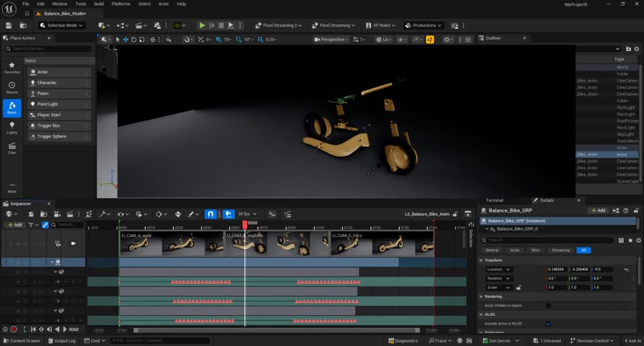The width and height of the screenshot is (644, 346).
Task: Open viewport settings gear icon
Action: click(x=447, y=40)
